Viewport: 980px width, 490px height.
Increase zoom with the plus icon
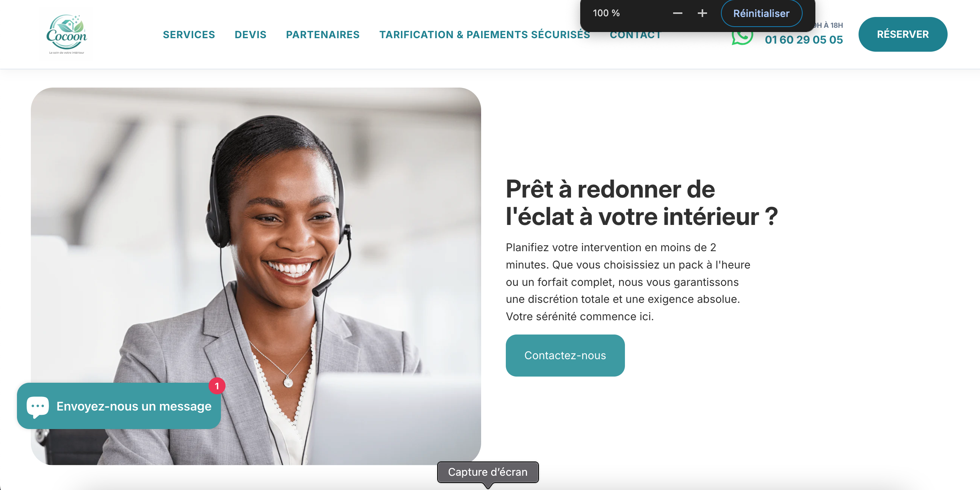pos(702,14)
